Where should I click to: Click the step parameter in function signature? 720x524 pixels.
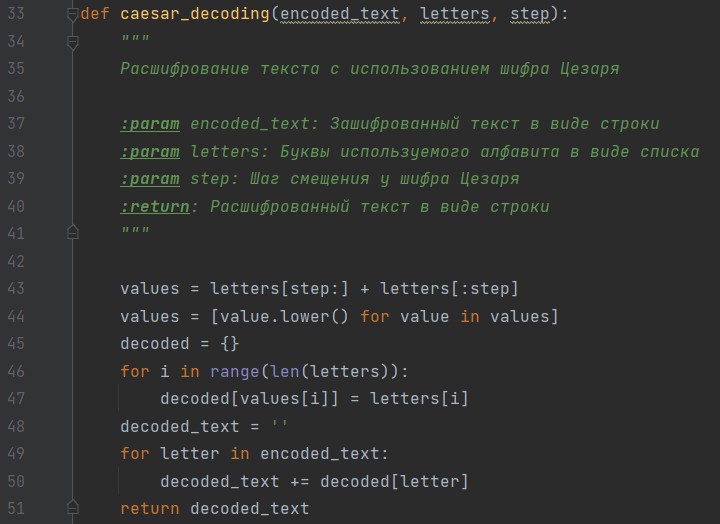(530, 15)
